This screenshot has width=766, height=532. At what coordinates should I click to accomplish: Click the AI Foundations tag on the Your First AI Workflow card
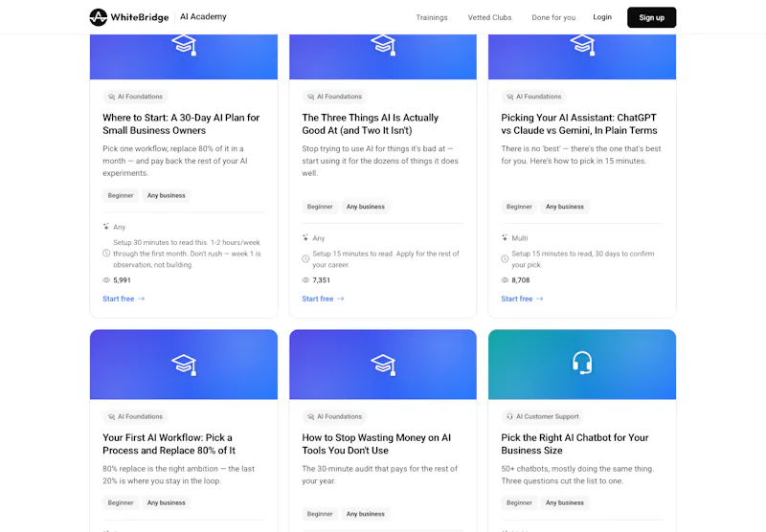pos(135,417)
